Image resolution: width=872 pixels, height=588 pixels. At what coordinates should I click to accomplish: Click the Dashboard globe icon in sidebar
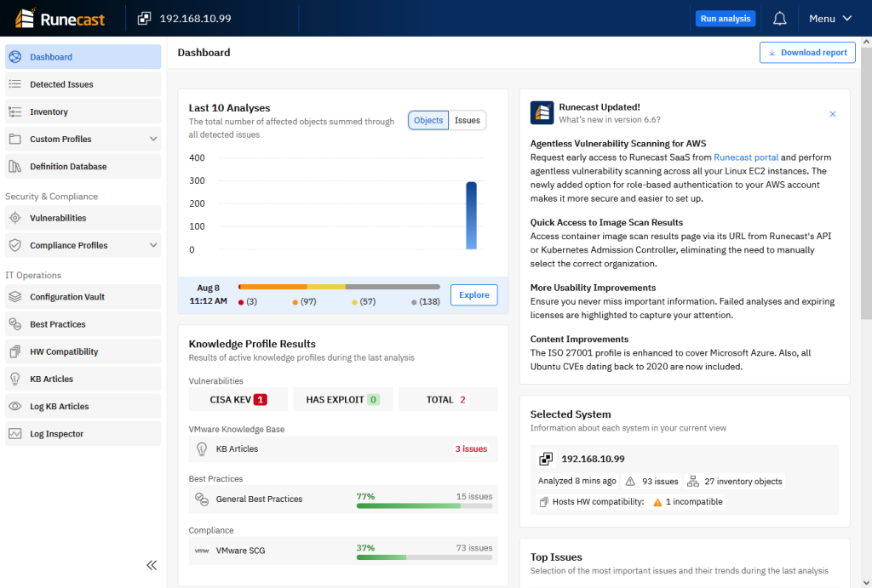click(x=15, y=57)
